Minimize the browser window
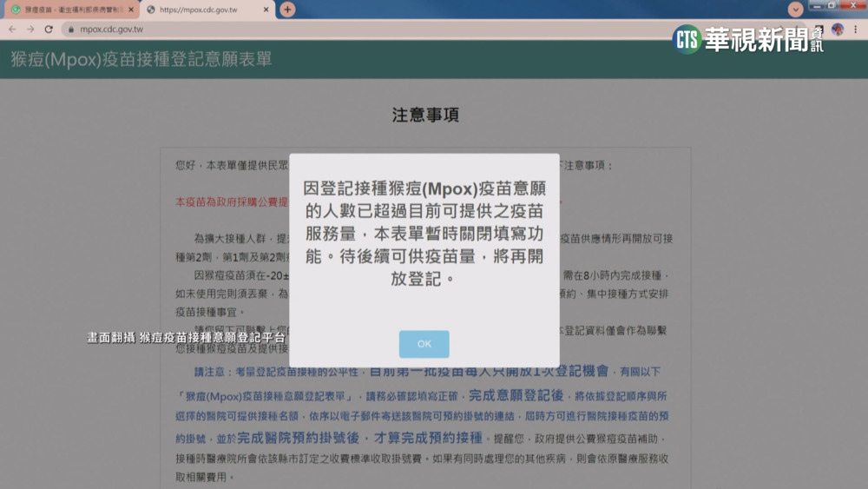This screenshot has height=489, width=868. pos(817,5)
